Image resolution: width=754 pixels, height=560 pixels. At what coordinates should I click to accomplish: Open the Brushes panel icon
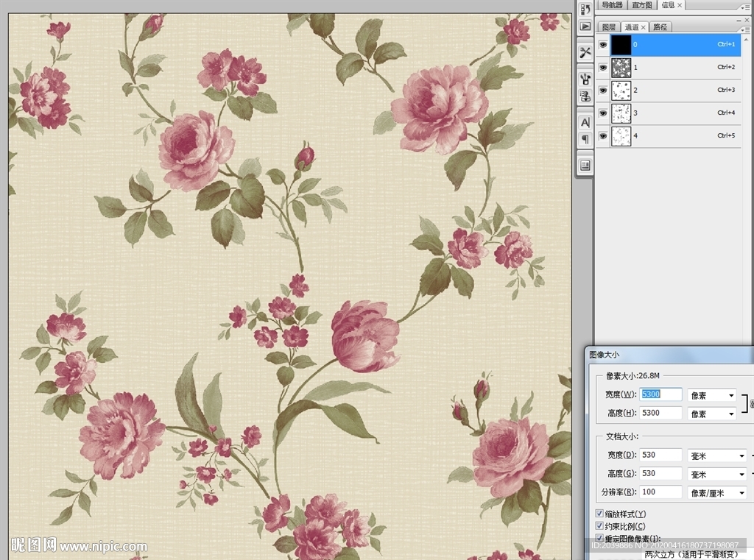click(x=585, y=78)
